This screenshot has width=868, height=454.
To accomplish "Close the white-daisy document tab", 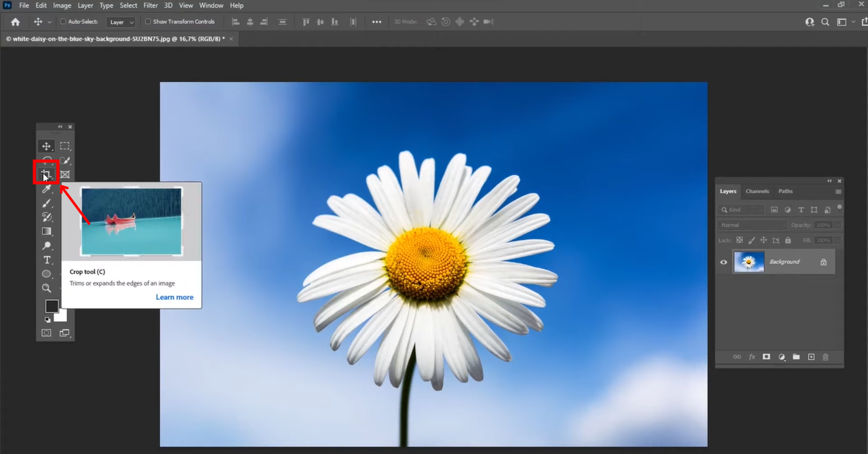I will tap(231, 39).
